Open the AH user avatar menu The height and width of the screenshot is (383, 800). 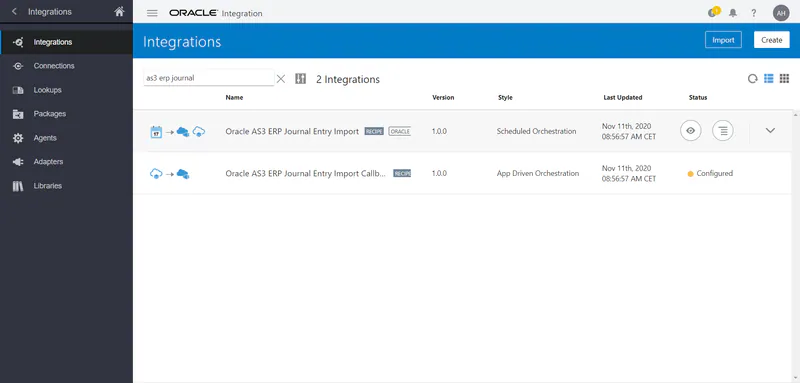pyautogui.click(x=781, y=13)
